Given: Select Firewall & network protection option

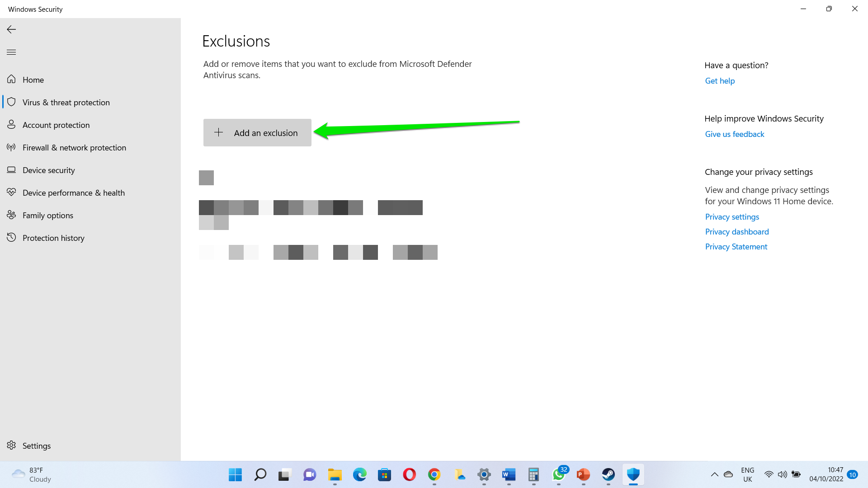Looking at the screenshot, I should [x=74, y=147].
